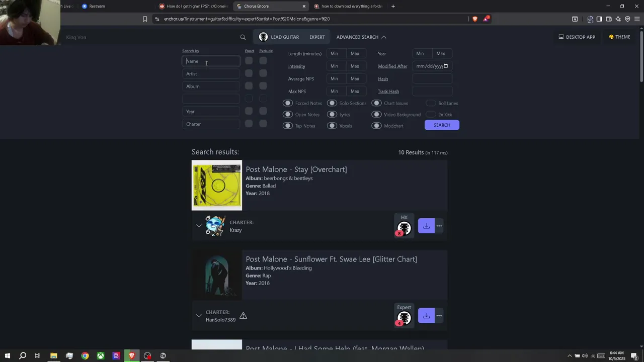Click the Hash input field
644x362 pixels.
[x=432, y=79]
